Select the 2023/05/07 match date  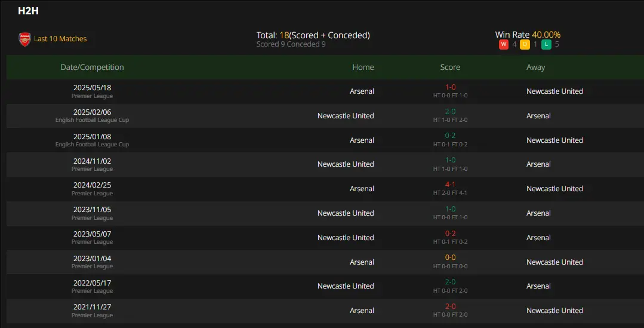(x=92, y=234)
